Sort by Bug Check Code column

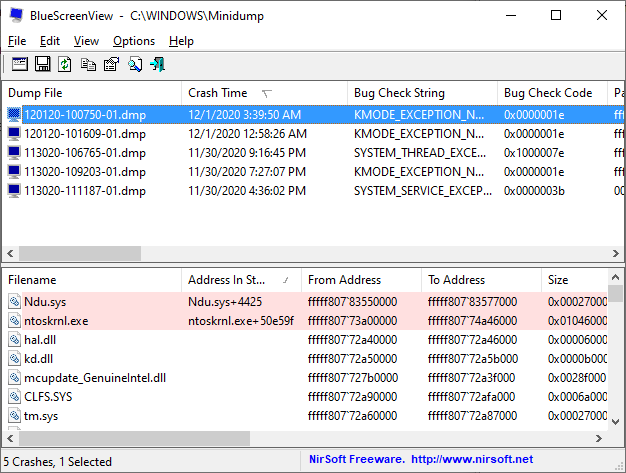pos(552,93)
